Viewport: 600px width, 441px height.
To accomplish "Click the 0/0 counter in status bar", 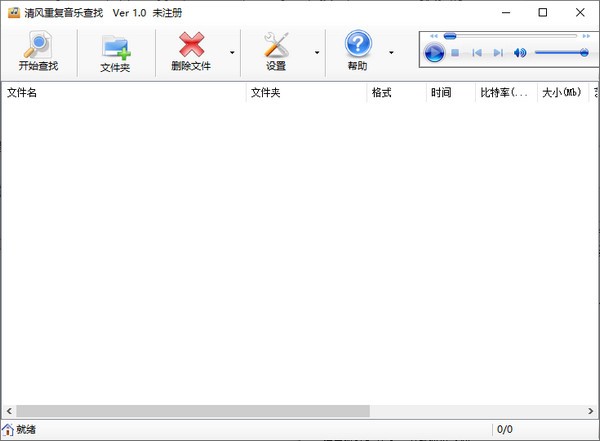I will point(505,430).
